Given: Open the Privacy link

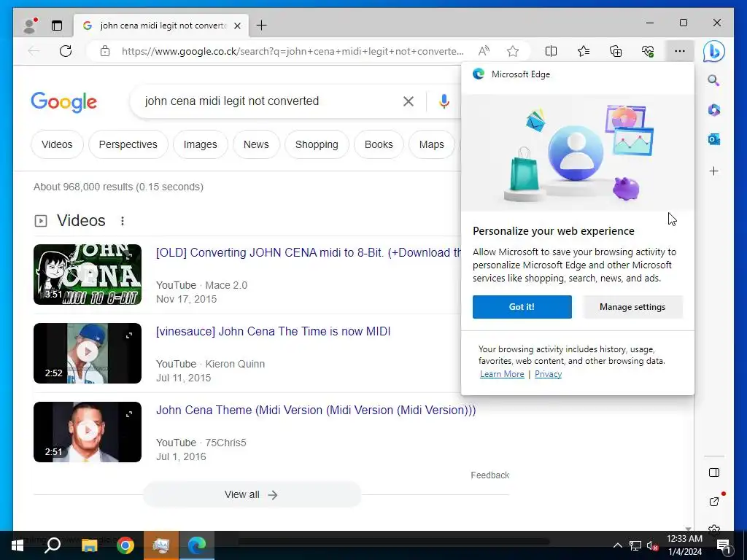Looking at the screenshot, I should click(548, 374).
